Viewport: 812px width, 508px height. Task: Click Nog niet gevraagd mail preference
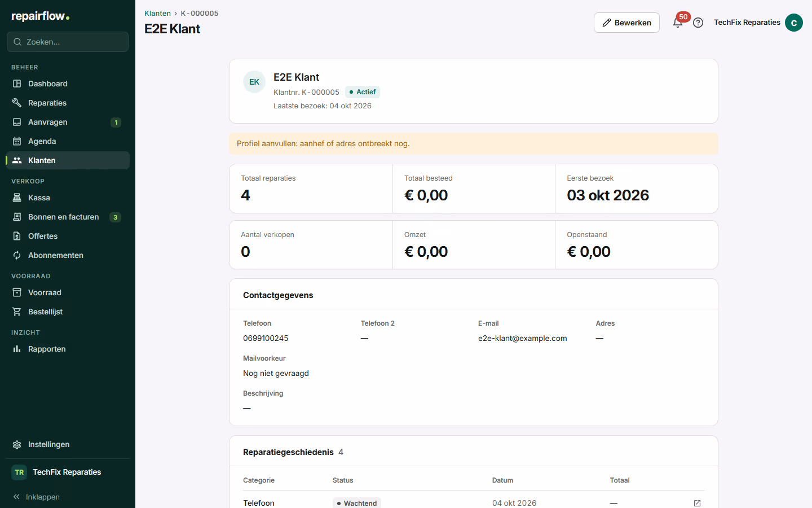point(276,373)
